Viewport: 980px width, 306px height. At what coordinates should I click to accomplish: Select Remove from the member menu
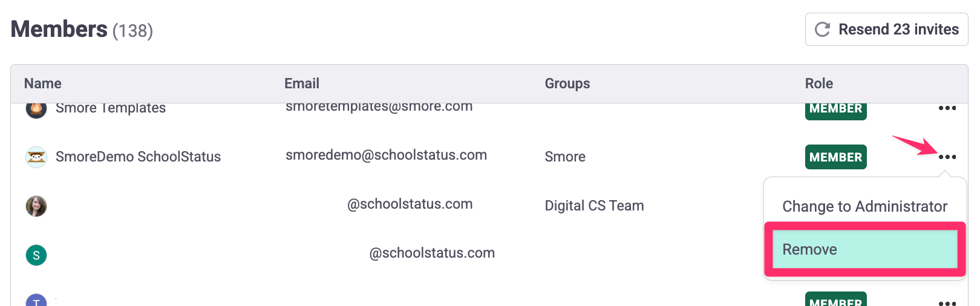864,249
